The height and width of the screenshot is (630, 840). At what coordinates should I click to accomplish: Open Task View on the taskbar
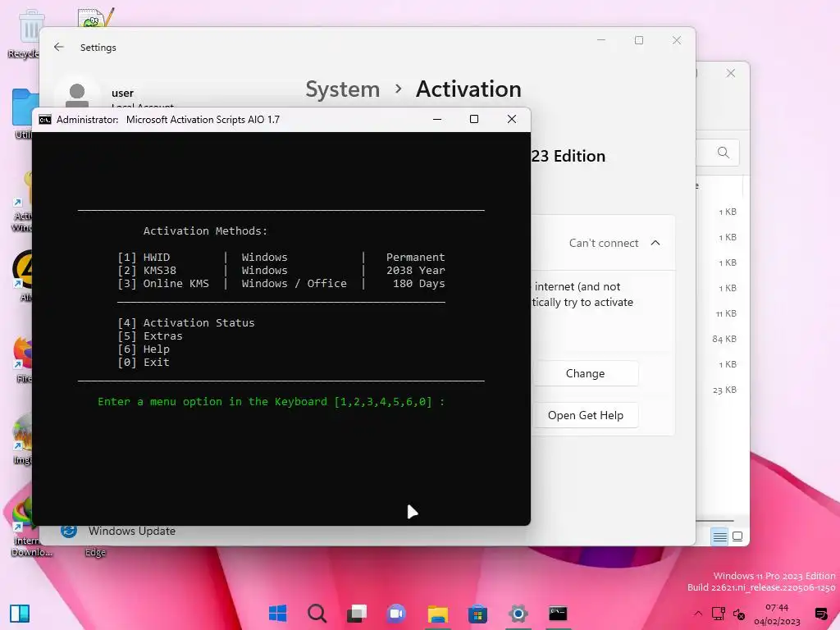tap(357, 614)
